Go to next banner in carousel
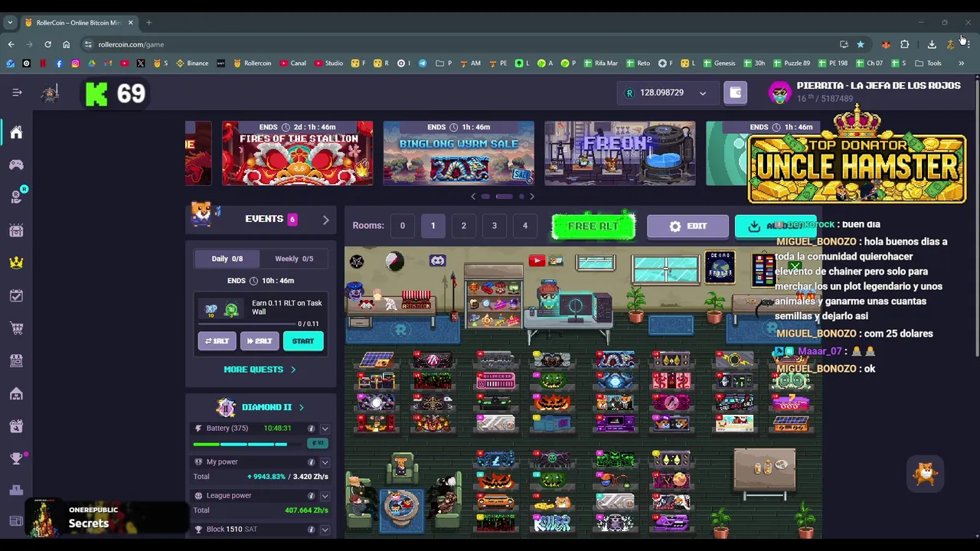The image size is (980, 551). [x=531, y=197]
